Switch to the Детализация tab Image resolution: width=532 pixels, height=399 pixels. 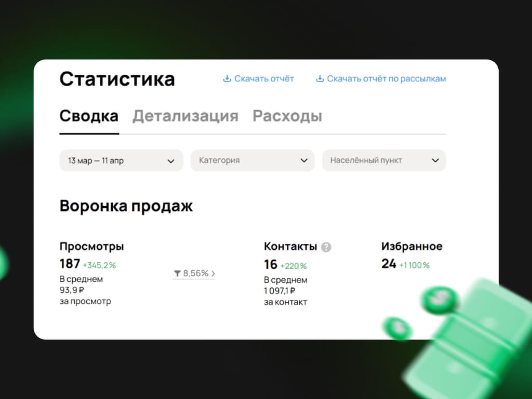pyautogui.click(x=185, y=116)
